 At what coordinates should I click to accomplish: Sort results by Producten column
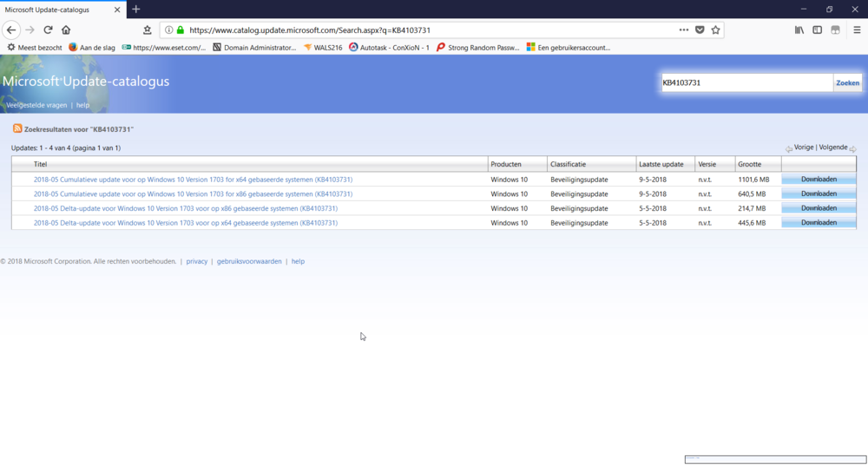(x=506, y=165)
